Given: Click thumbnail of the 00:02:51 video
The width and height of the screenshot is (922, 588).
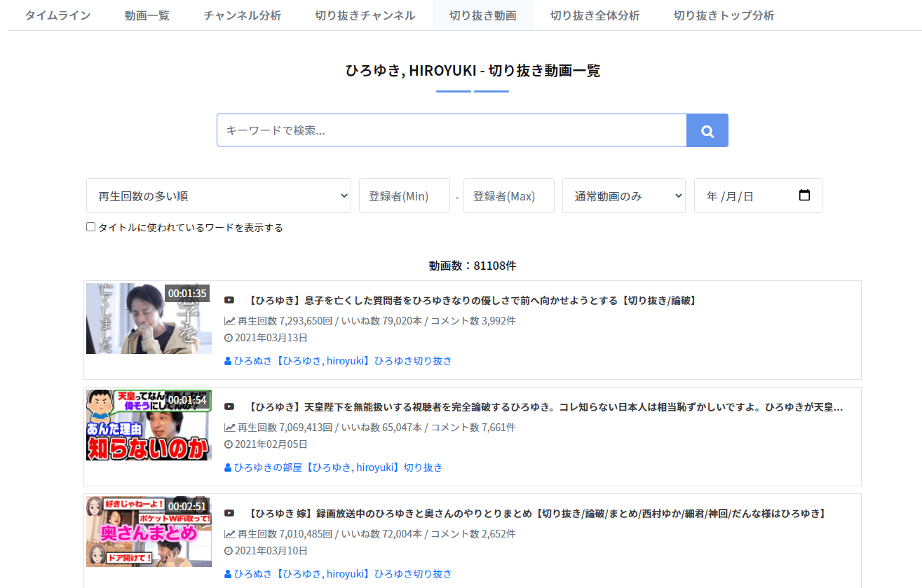Looking at the screenshot, I should pyautogui.click(x=149, y=531).
